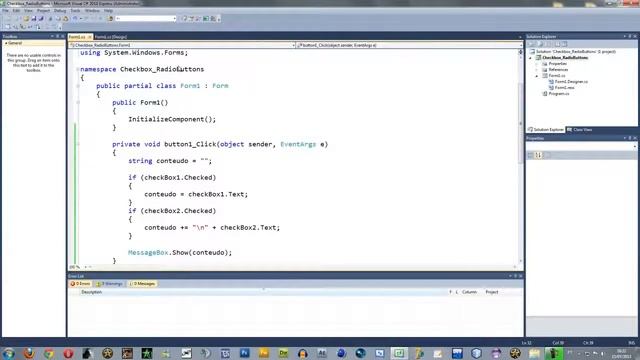Image resolution: width=640 pixels, height=360 pixels.
Task: Open the Debug menu
Action: pos(60,11)
